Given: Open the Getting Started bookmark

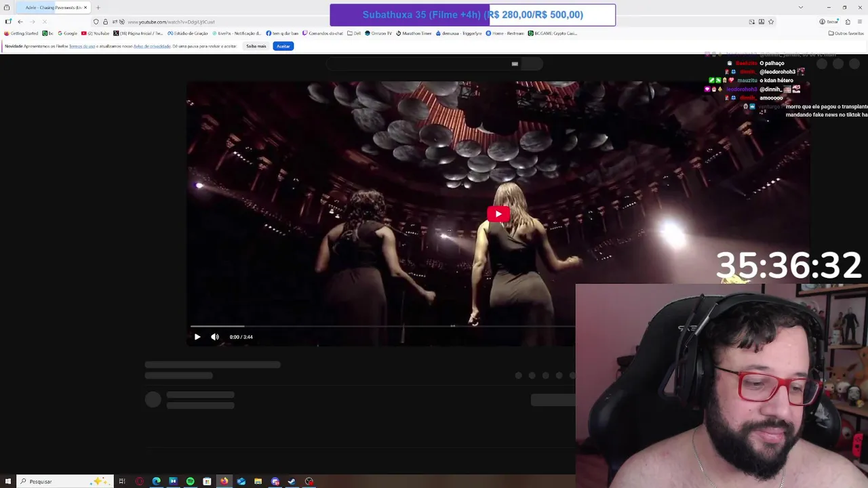Looking at the screenshot, I should pos(22,33).
